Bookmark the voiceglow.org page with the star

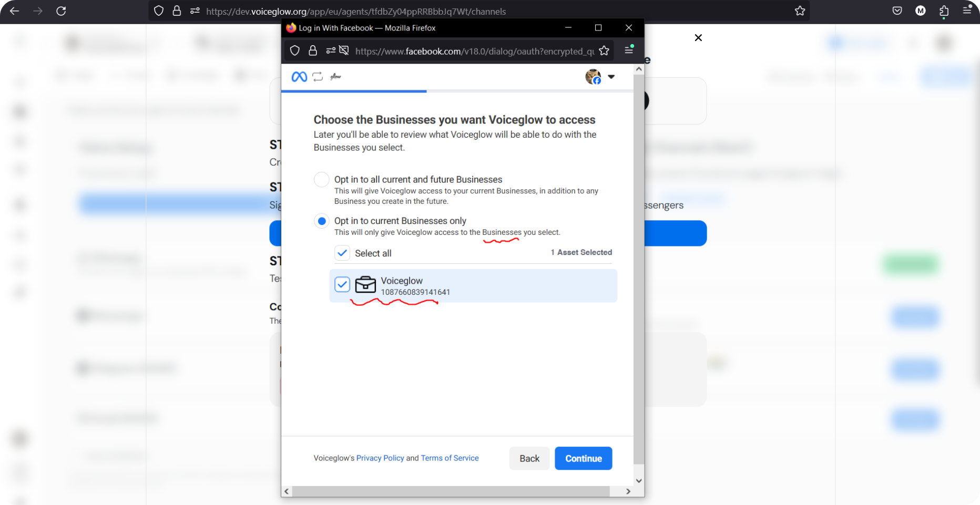(800, 11)
